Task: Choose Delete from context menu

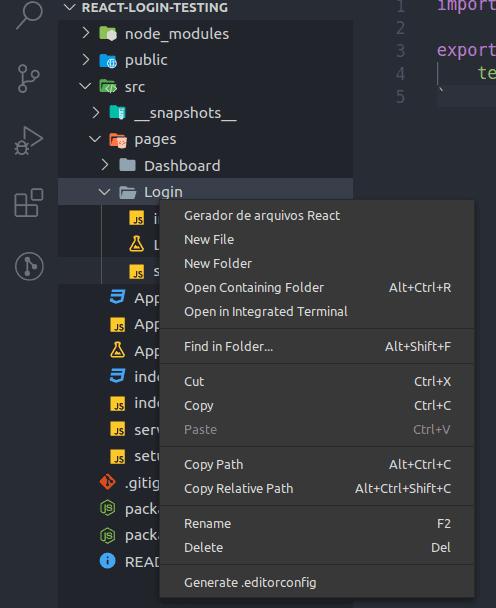Action: tap(316, 548)
